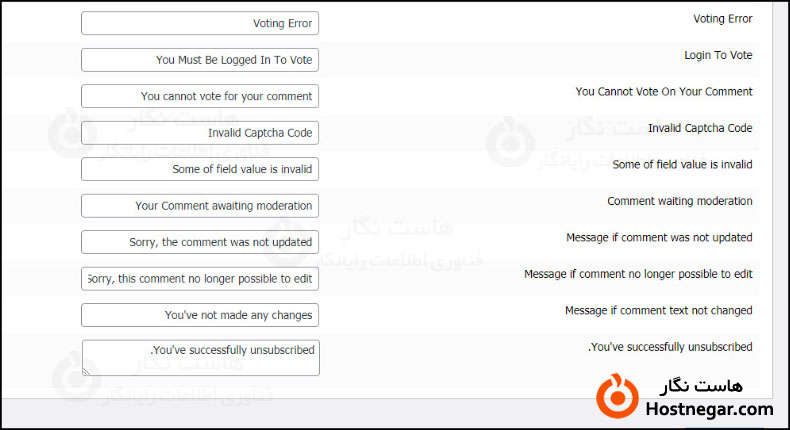Click the "Voting Error" label on the right
The image size is (790, 430).
[723, 19]
